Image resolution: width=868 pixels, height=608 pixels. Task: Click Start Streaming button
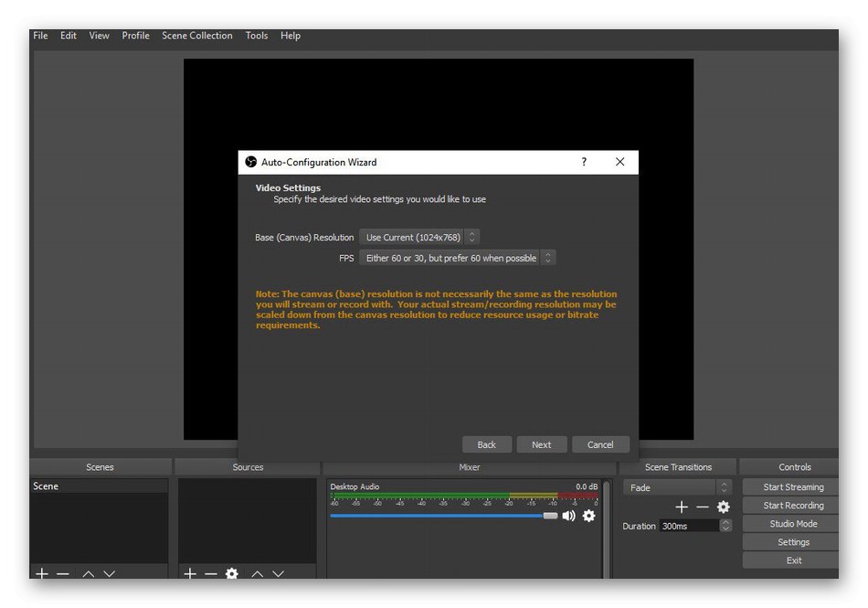pos(792,486)
